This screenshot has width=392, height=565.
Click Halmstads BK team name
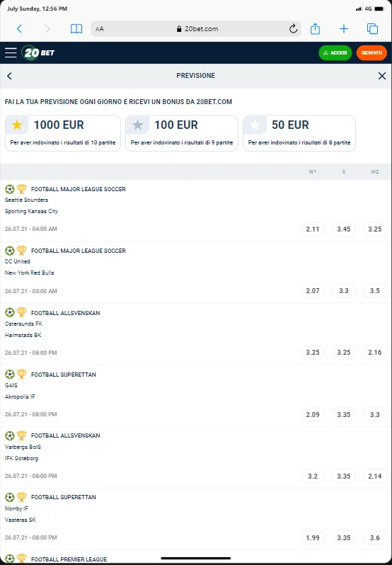[x=23, y=335]
